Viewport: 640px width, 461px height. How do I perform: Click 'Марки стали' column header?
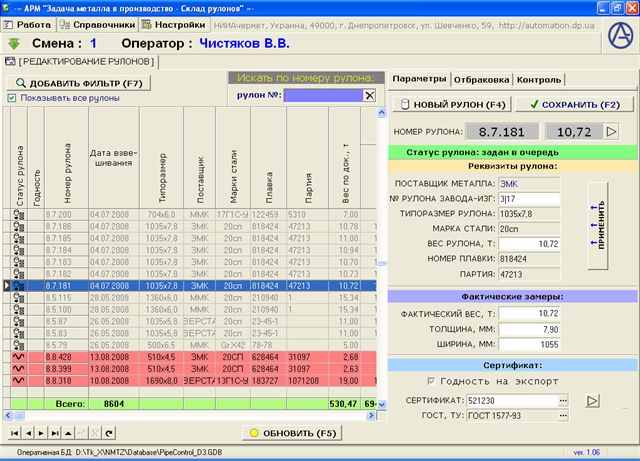click(x=233, y=158)
